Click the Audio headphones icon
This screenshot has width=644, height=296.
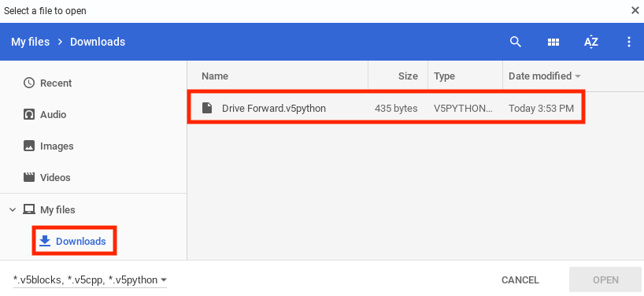29,114
